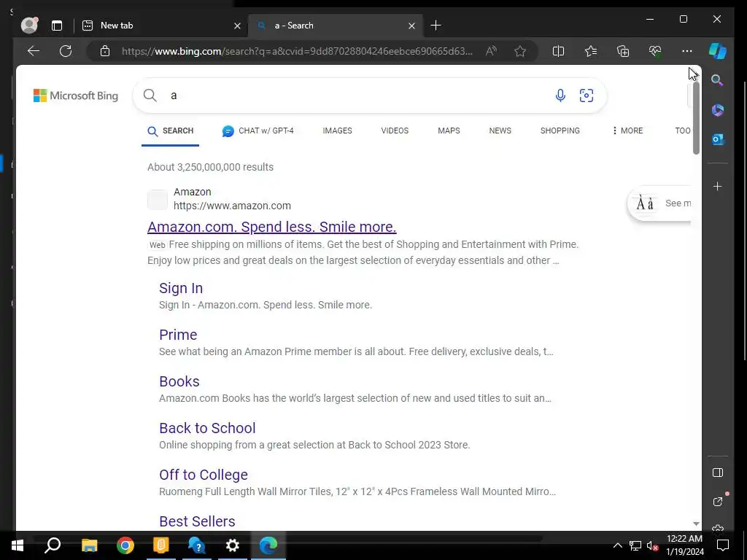The height and width of the screenshot is (560, 747).
Task: Show hidden system tray icons
Action: [617, 545]
